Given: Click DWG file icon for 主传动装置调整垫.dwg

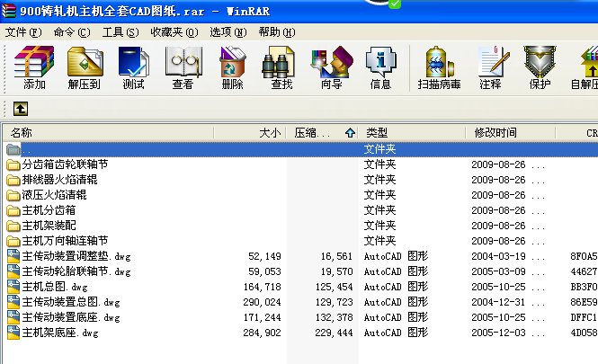Looking at the screenshot, I should tap(13, 256).
